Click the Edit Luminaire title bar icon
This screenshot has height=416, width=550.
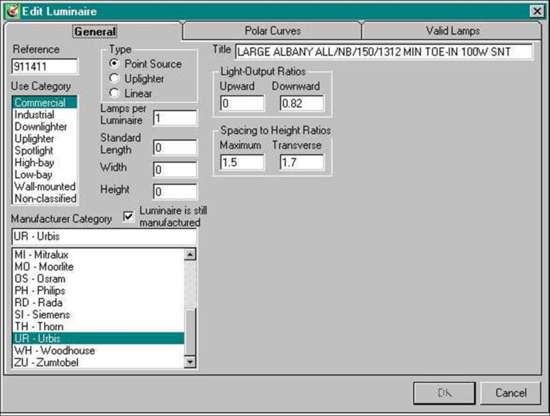click(x=13, y=11)
